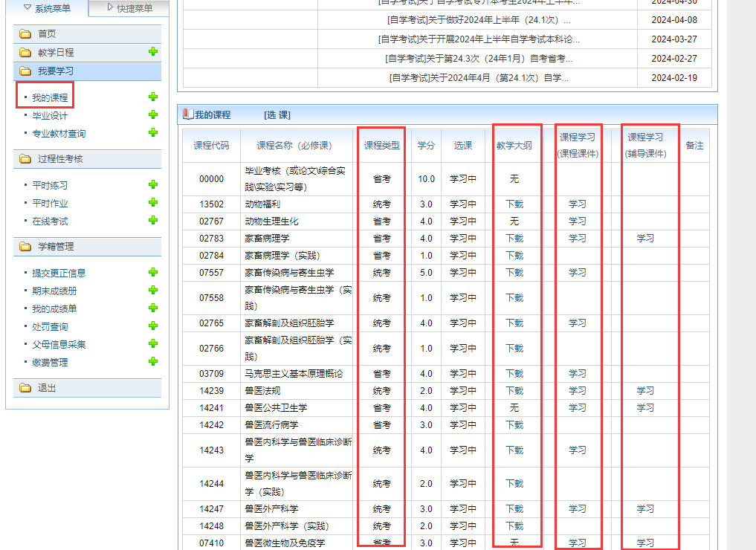Image resolution: width=756 pixels, height=550 pixels.
Task: Click folder icon next to 退出
Action: click(x=25, y=388)
